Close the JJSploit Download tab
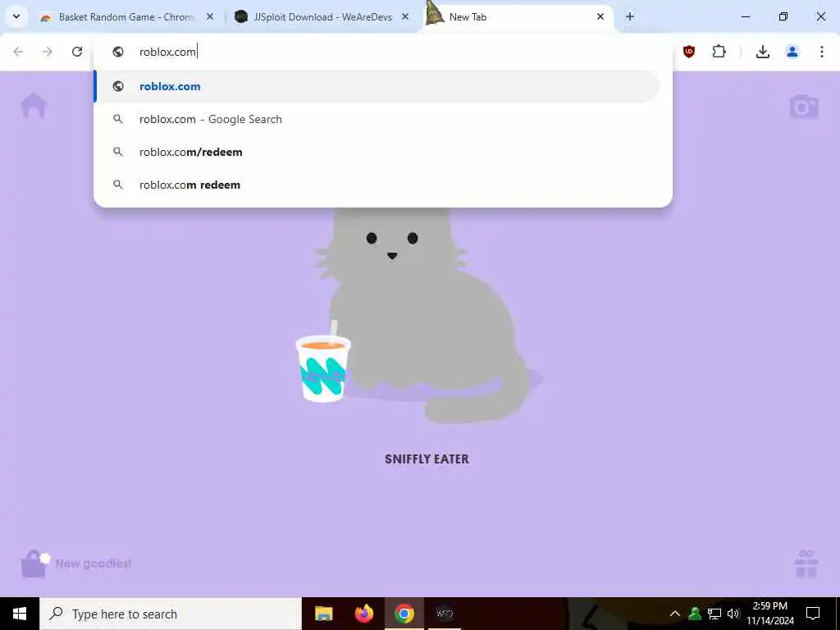Screen dimensions: 840x630 [405, 16]
